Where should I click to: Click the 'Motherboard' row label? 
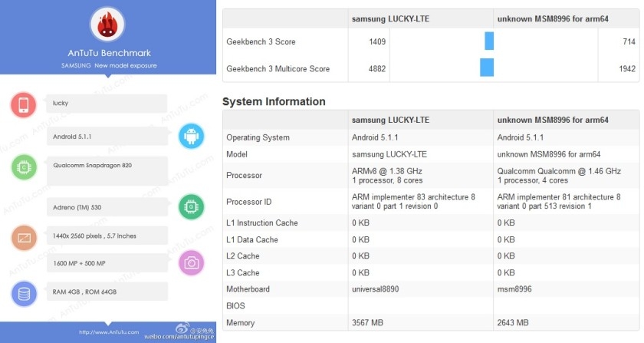click(248, 289)
